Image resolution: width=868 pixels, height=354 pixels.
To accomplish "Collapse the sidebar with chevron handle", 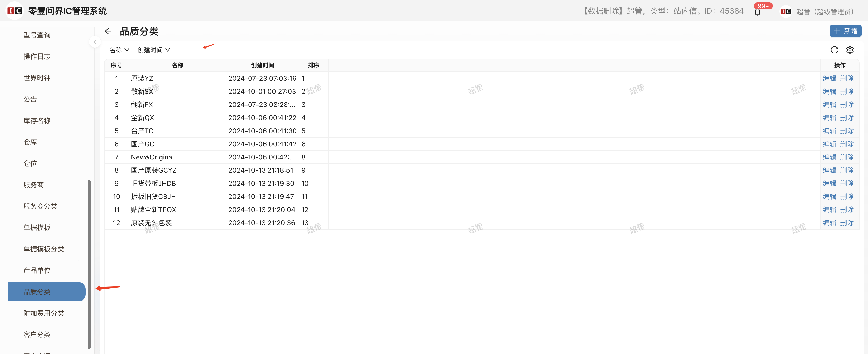I will pyautogui.click(x=95, y=42).
